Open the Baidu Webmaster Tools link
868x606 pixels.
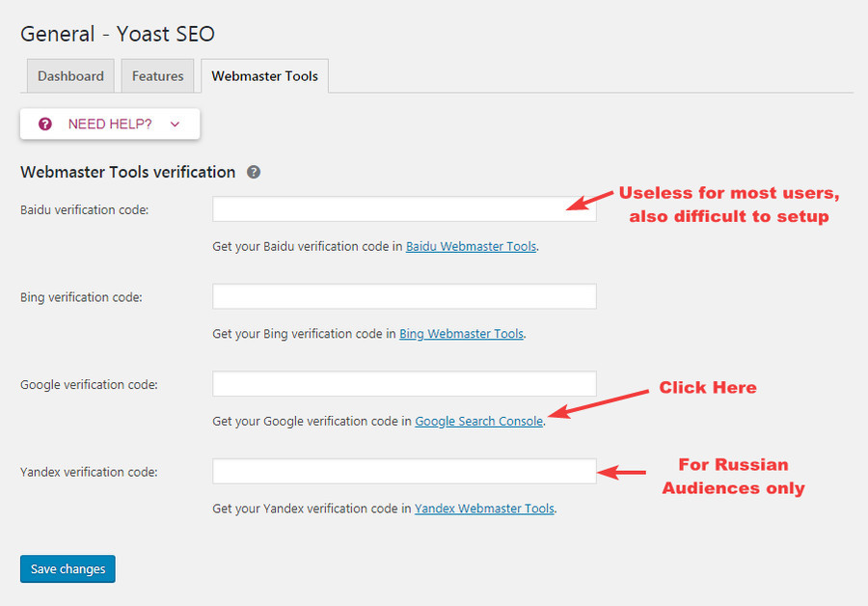[x=471, y=246]
